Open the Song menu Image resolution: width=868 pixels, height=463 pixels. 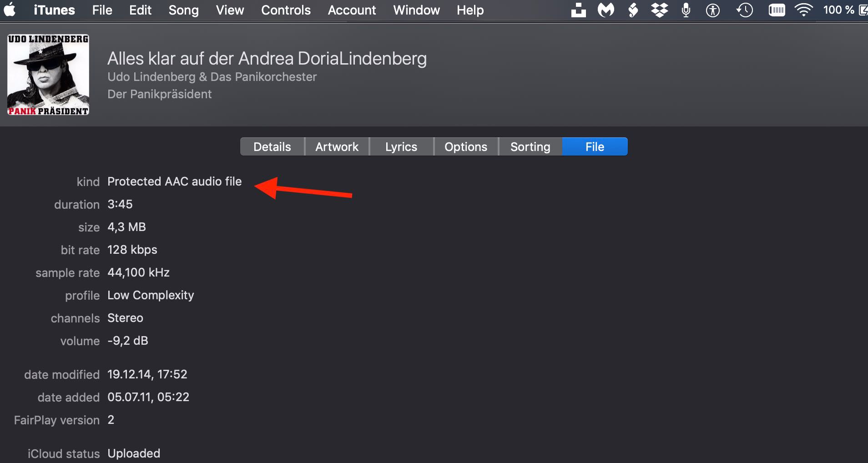pos(183,10)
